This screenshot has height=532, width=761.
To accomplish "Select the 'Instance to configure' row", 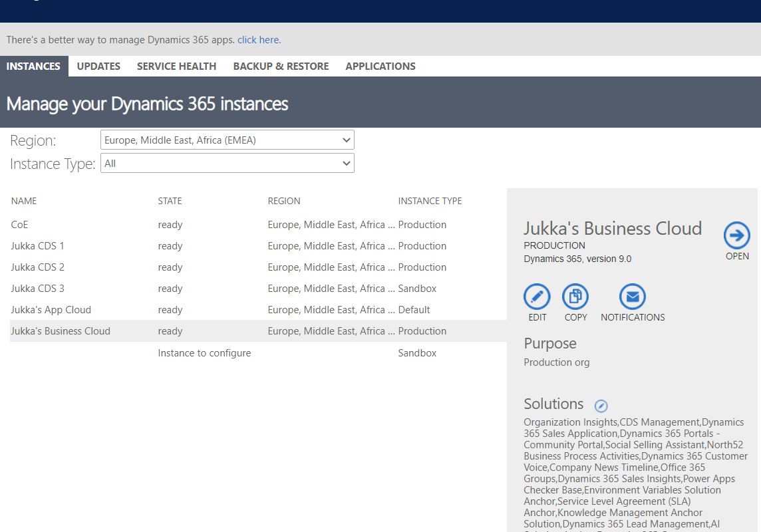I will pos(258,353).
